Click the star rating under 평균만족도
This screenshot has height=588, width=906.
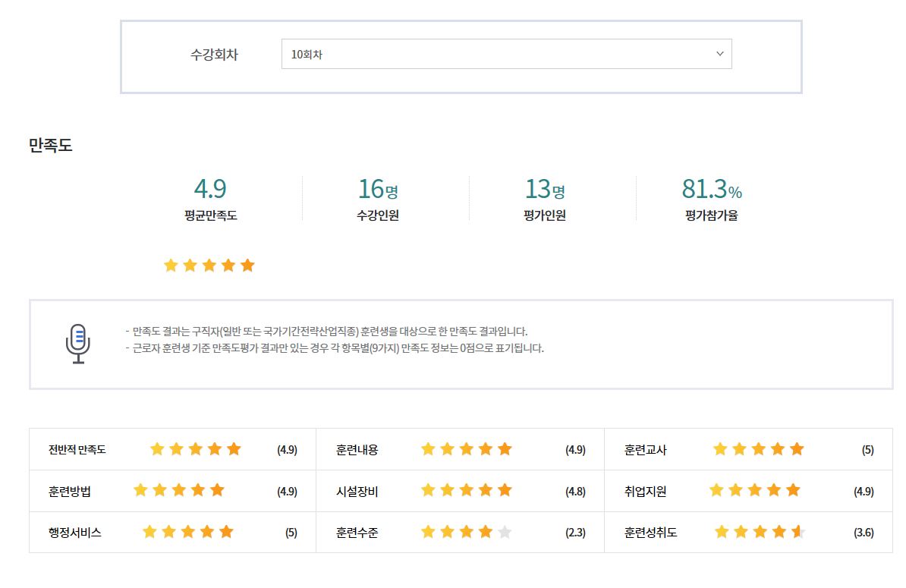pyautogui.click(x=209, y=266)
